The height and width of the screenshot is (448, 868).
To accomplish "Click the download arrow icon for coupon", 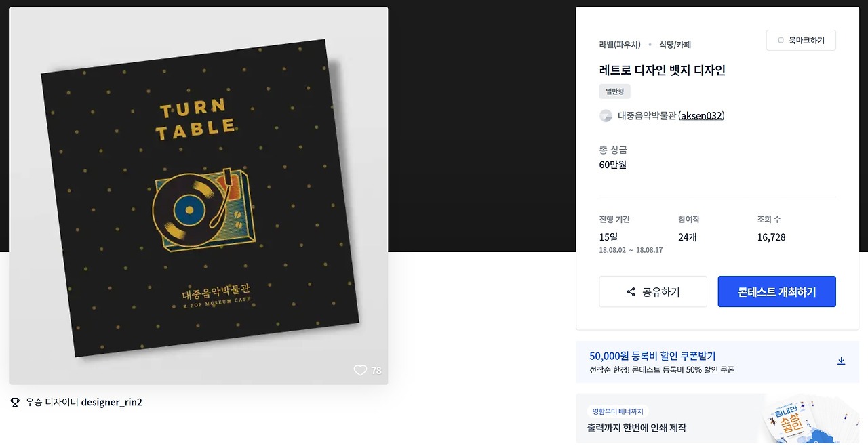I will [x=841, y=361].
